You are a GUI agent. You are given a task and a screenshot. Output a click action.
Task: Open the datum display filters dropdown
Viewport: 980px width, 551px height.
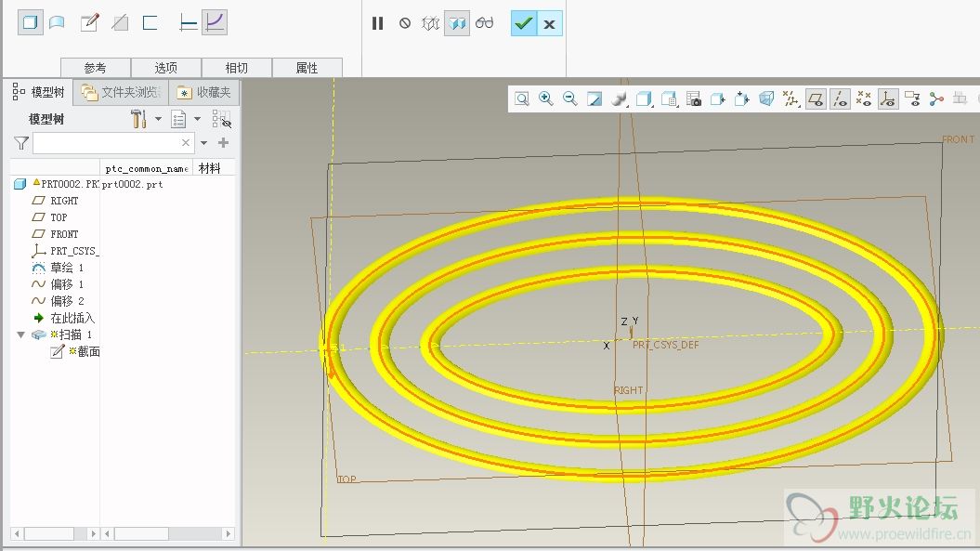tap(791, 98)
